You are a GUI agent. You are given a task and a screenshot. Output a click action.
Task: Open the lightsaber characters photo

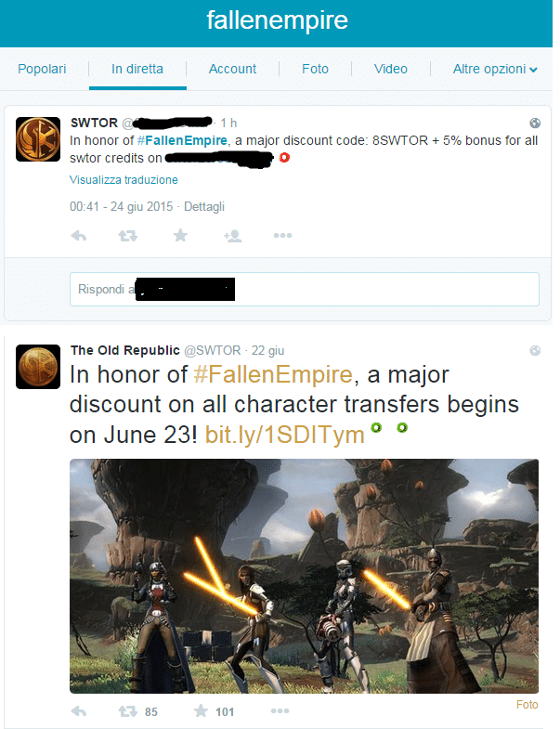[x=305, y=576]
